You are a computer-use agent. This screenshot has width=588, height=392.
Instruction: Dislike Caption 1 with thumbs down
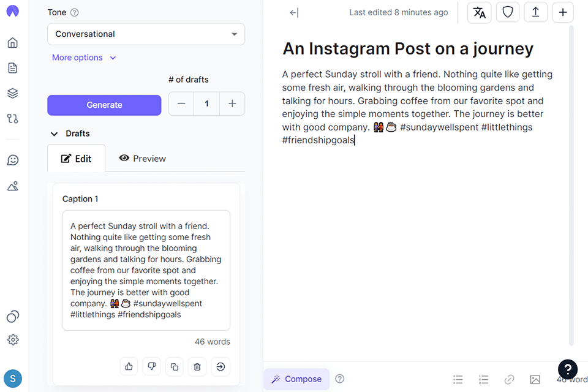(x=152, y=366)
